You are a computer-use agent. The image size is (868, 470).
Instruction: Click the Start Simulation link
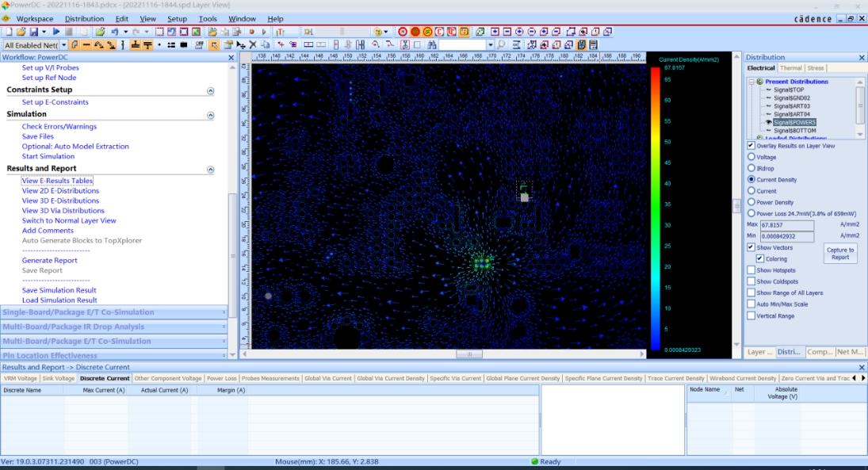tap(48, 156)
